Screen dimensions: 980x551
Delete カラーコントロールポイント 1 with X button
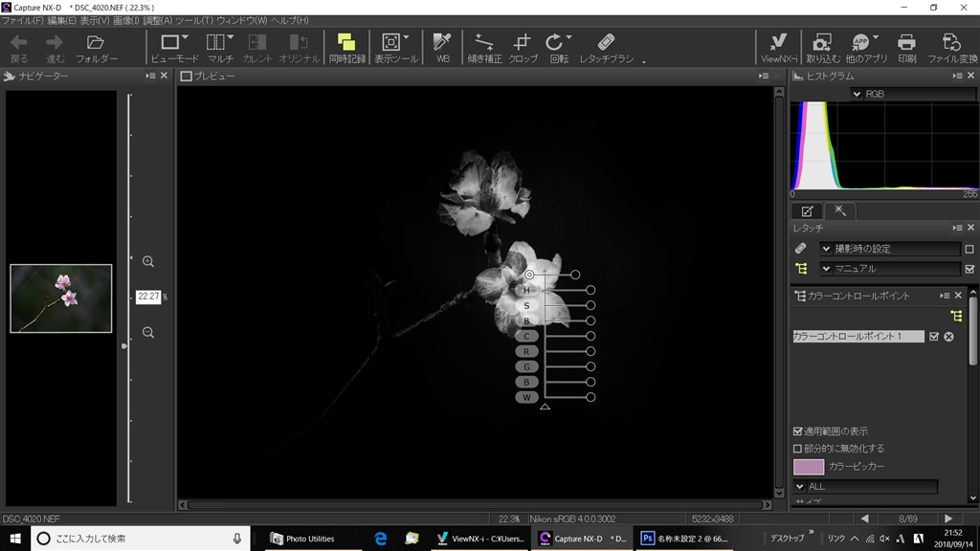tap(949, 337)
